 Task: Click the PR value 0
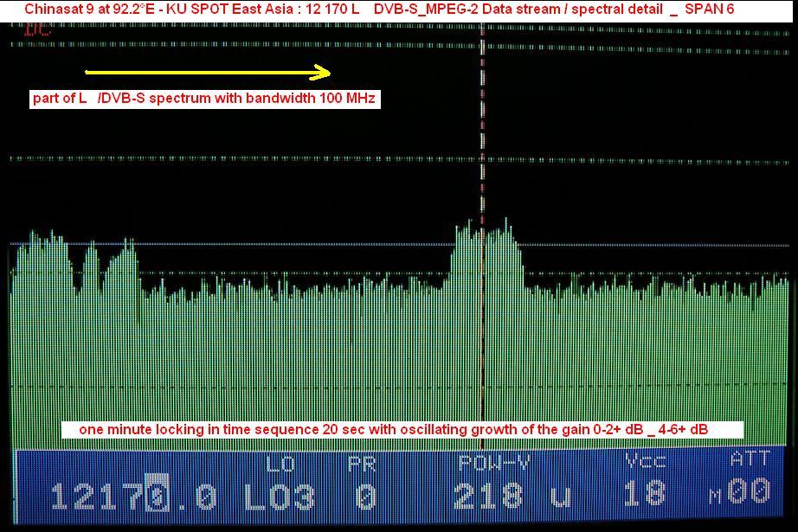367,497
